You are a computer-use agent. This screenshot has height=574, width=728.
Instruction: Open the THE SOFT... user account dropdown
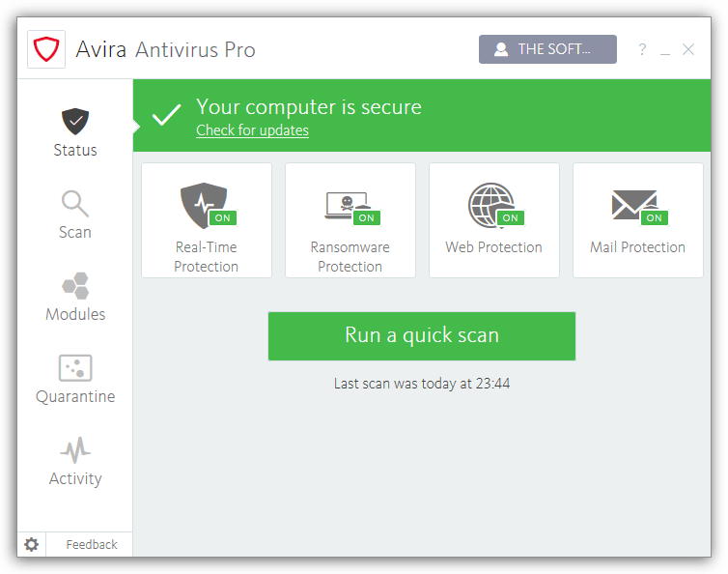click(547, 49)
